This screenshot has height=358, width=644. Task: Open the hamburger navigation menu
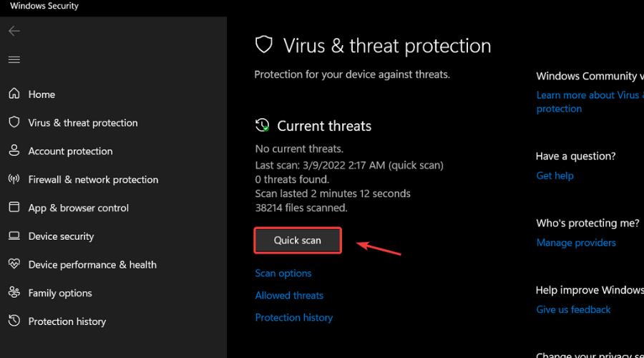coord(14,59)
